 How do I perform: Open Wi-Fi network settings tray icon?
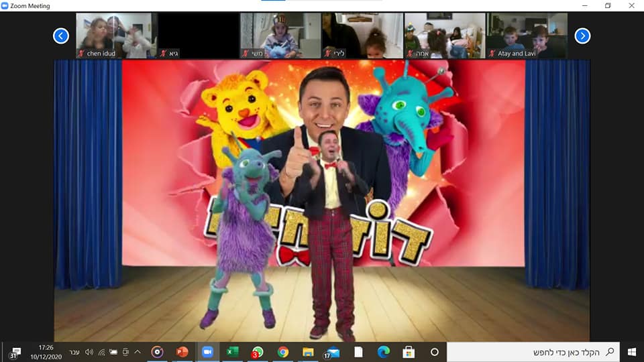pos(101,352)
